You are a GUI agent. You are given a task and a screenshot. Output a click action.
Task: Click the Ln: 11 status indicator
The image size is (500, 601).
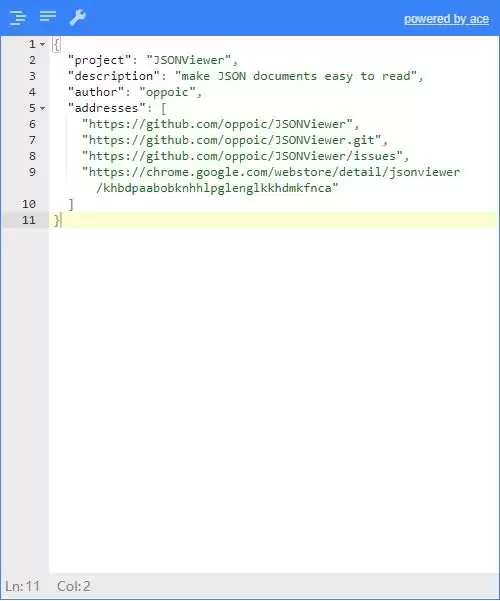click(x=22, y=586)
